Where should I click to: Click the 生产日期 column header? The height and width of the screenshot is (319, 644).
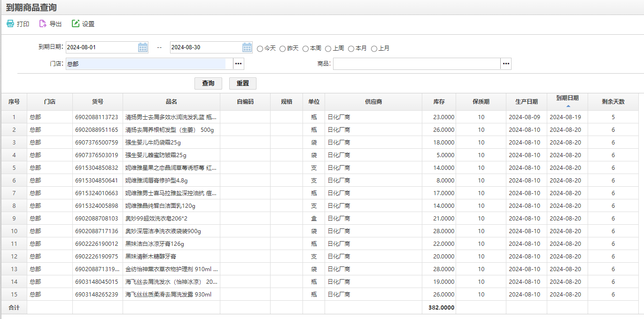[527, 102]
